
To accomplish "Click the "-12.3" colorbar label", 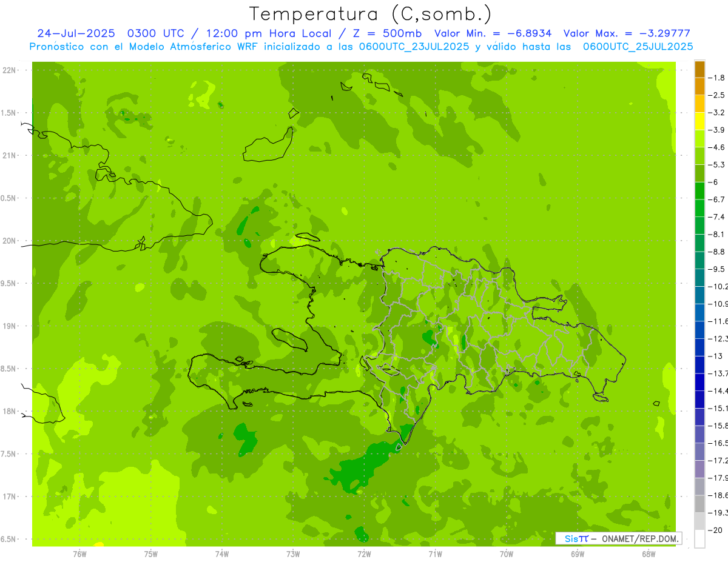I will 718,338.
